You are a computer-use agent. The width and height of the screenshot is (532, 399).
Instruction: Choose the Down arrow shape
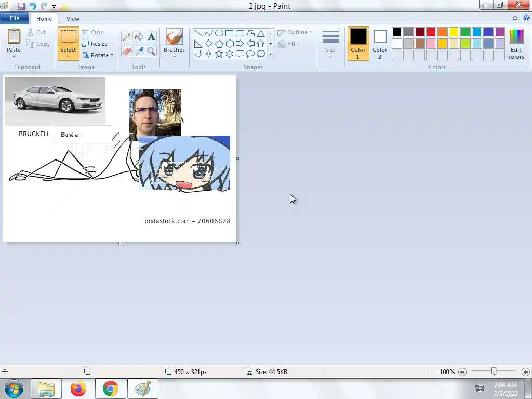[198, 54]
